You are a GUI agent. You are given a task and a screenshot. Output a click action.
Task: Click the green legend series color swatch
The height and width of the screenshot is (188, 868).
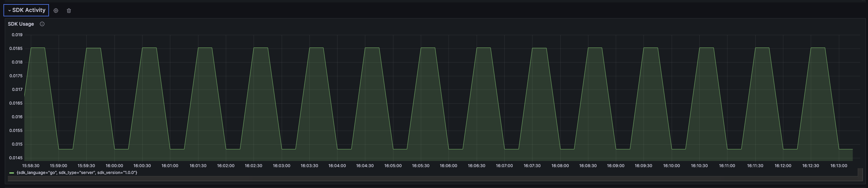click(12, 173)
